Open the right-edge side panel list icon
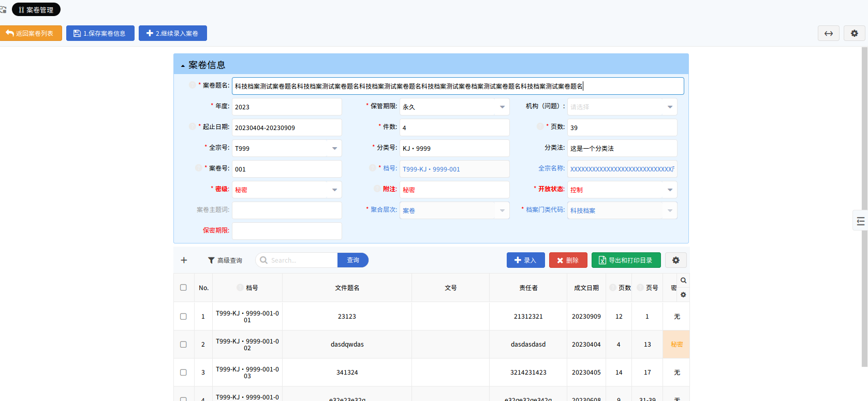The image size is (868, 401). pyautogui.click(x=860, y=221)
